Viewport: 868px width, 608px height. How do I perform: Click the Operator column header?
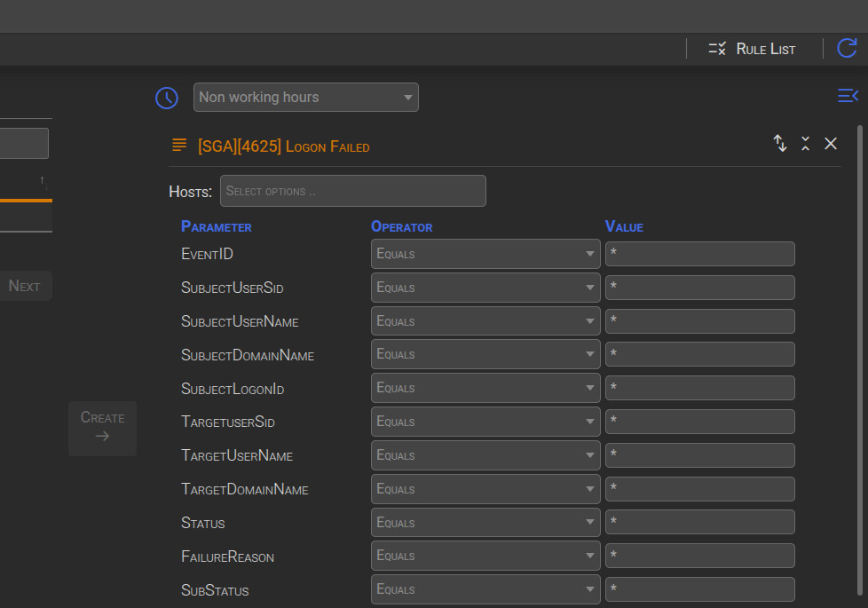tap(402, 226)
